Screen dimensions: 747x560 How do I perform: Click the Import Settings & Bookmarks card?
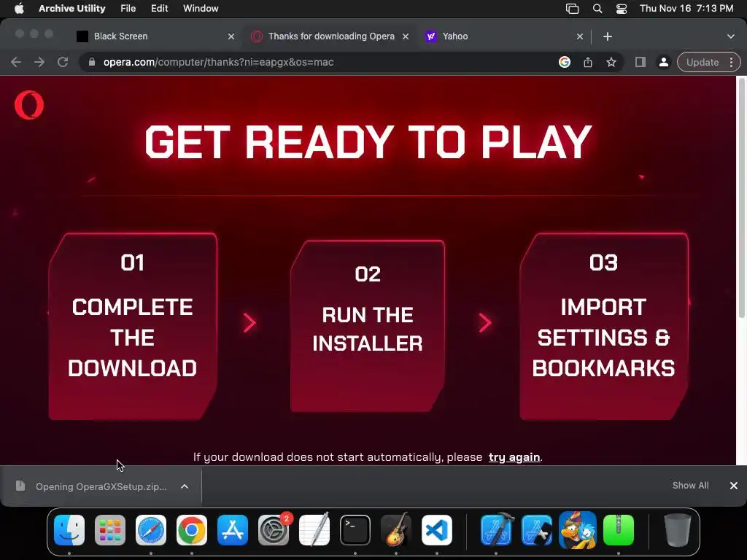603,327
